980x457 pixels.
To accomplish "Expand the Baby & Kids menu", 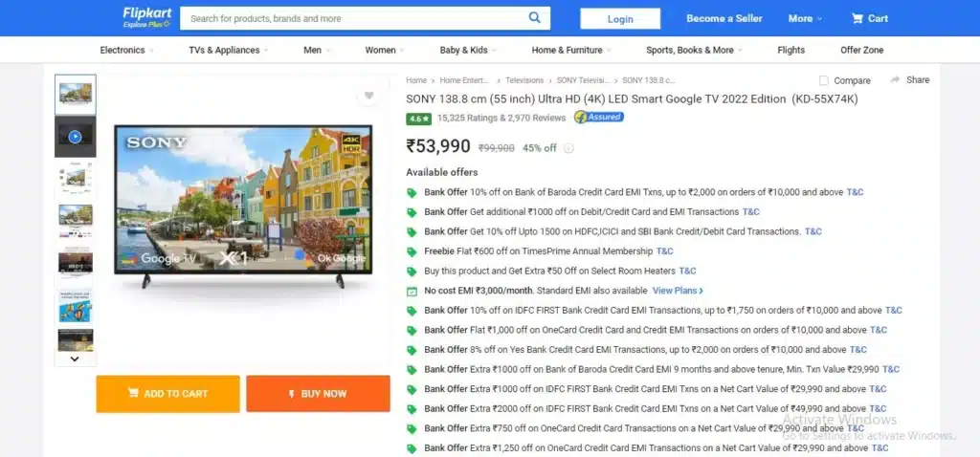I will point(468,50).
